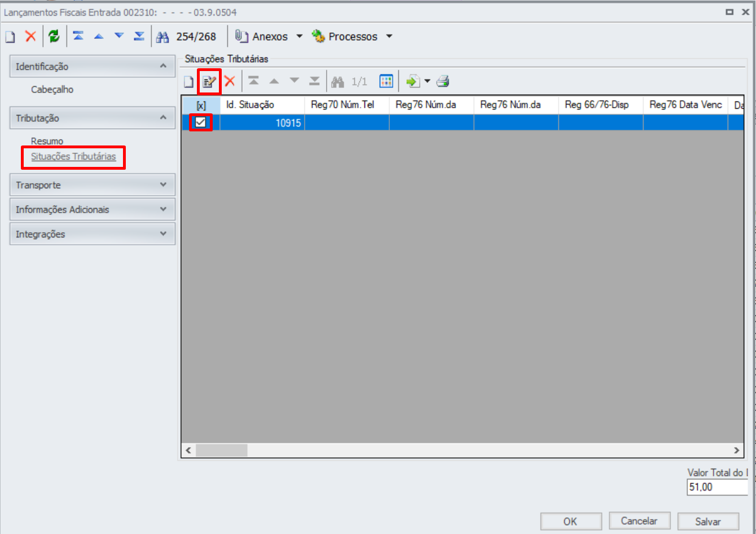
Task: Click the horizontal scrollbar right arrow
Action: coord(736,450)
